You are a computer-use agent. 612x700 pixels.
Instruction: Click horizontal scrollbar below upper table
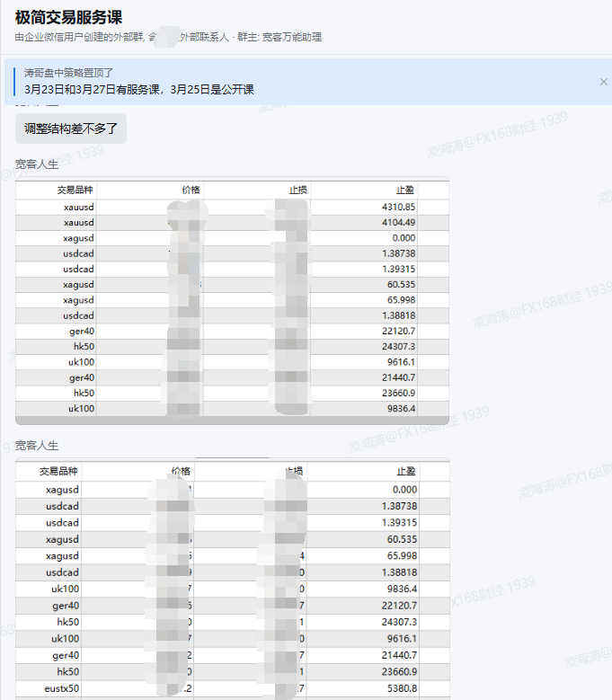point(232,421)
